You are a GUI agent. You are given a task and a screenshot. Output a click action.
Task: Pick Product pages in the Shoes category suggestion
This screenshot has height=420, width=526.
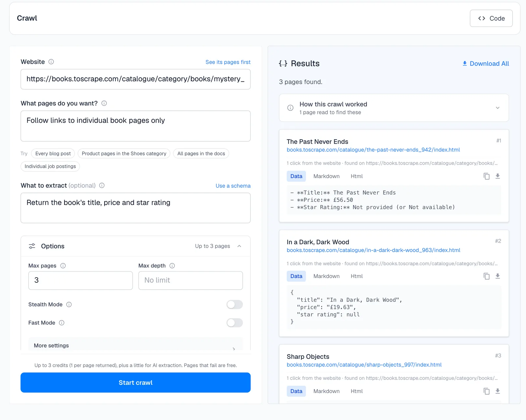pos(124,153)
